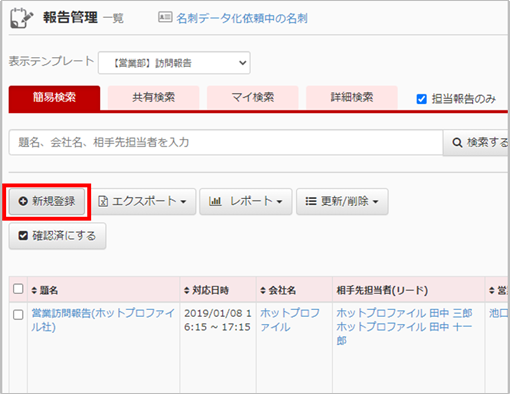
Task: Focus the 題名、会社名 search input field
Action: click(226, 142)
